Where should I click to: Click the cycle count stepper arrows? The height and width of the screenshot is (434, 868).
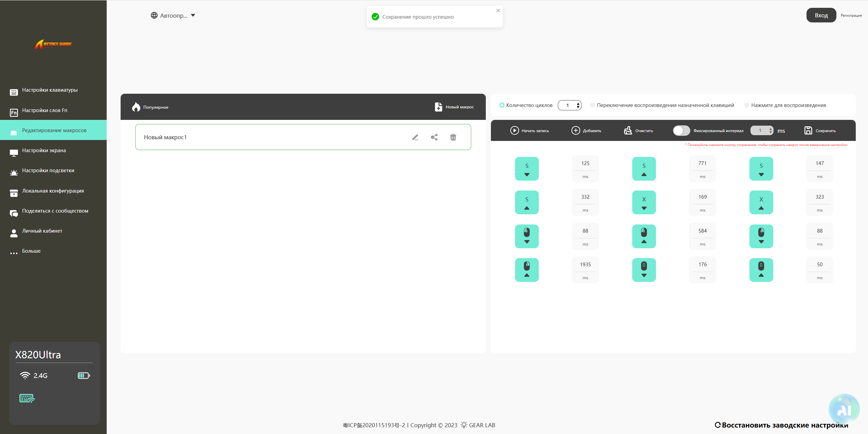[x=578, y=105]
